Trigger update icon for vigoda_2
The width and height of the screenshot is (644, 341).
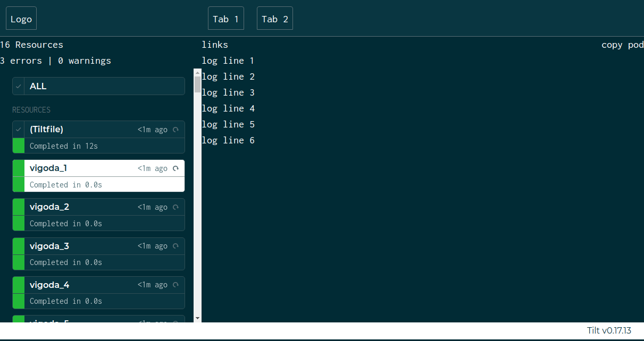(175, 207)
